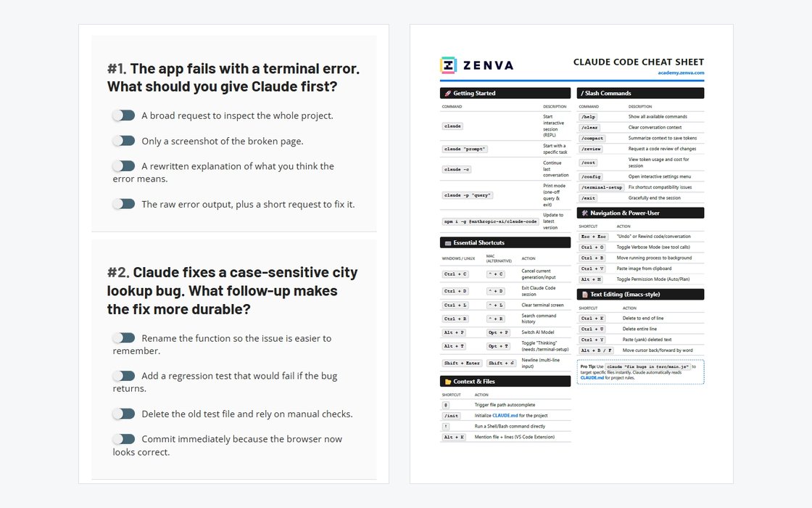This screenshot has width=812, height=508.
Task: Click the Context & Files folder icon
Action: pos(447,382)
